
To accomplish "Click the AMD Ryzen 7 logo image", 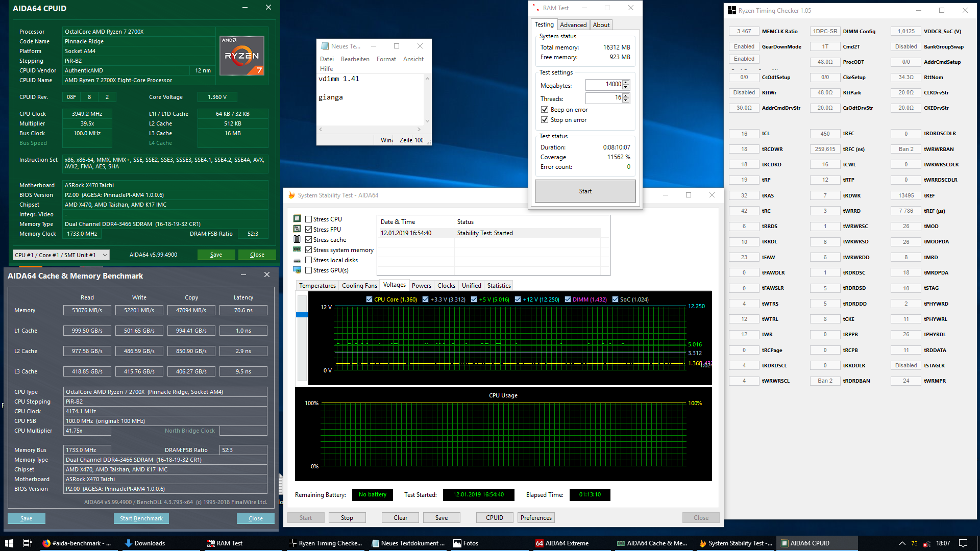I will click(242, 56).
